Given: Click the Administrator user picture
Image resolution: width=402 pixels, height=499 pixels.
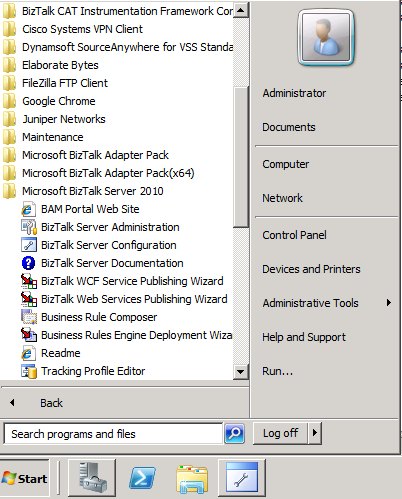Looking at the screenshot, I should [326, 37].
